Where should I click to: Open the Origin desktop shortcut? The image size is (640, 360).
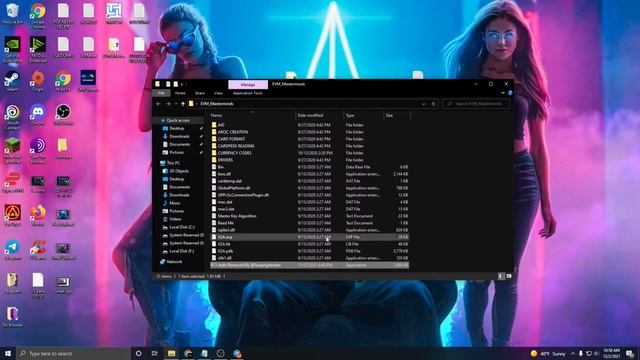pos(38,80)
